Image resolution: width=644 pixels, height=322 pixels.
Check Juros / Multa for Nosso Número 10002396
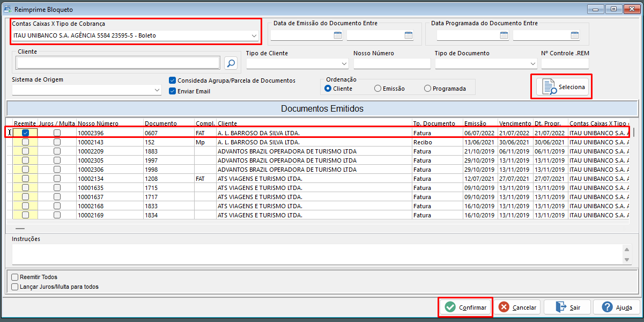click(57, 133)
